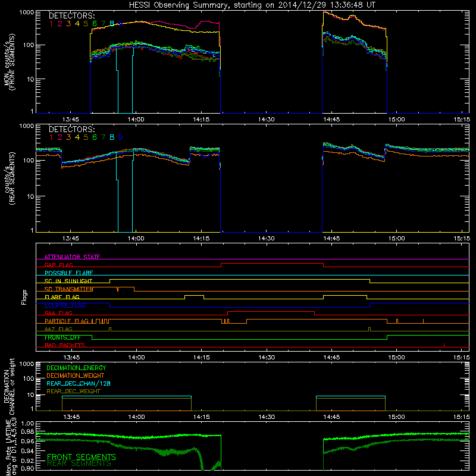This screenshot has height=476, width=476.
Task: Click the SC_TRANSMITTER flag label
Action: pos(68,289)
